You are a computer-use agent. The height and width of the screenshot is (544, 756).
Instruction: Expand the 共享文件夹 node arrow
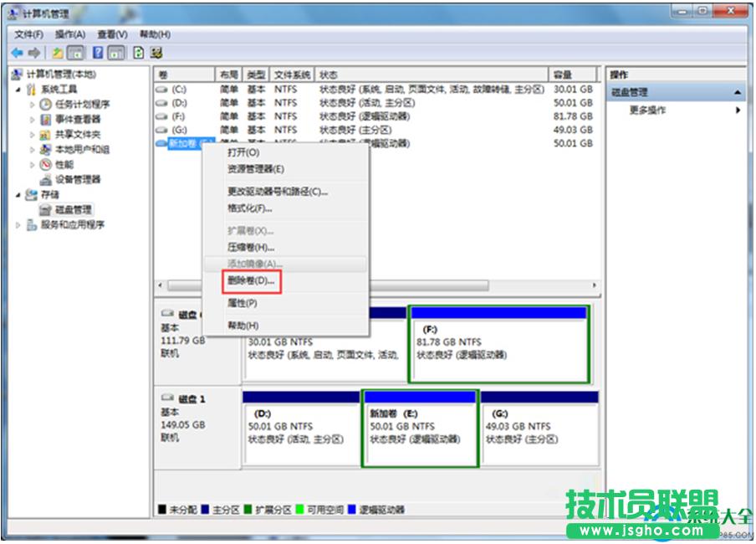pyautogui.click(x=33, y=135)
